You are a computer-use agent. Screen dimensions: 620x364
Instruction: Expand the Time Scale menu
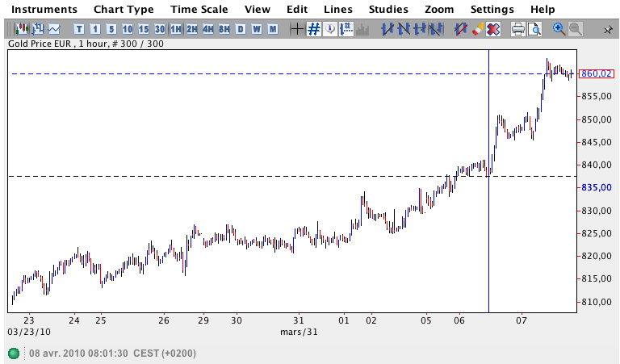[x=199, y=10]
